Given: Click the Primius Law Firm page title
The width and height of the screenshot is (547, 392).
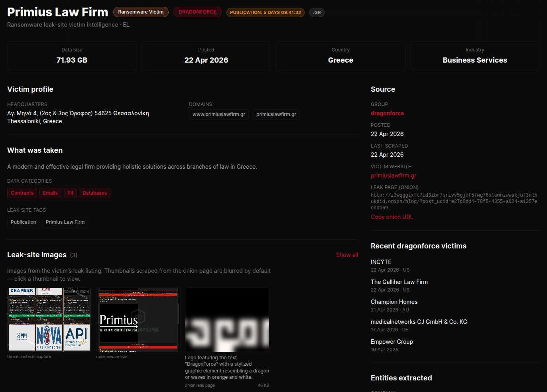Looking at the screenshot, I should tap(57, 12).
